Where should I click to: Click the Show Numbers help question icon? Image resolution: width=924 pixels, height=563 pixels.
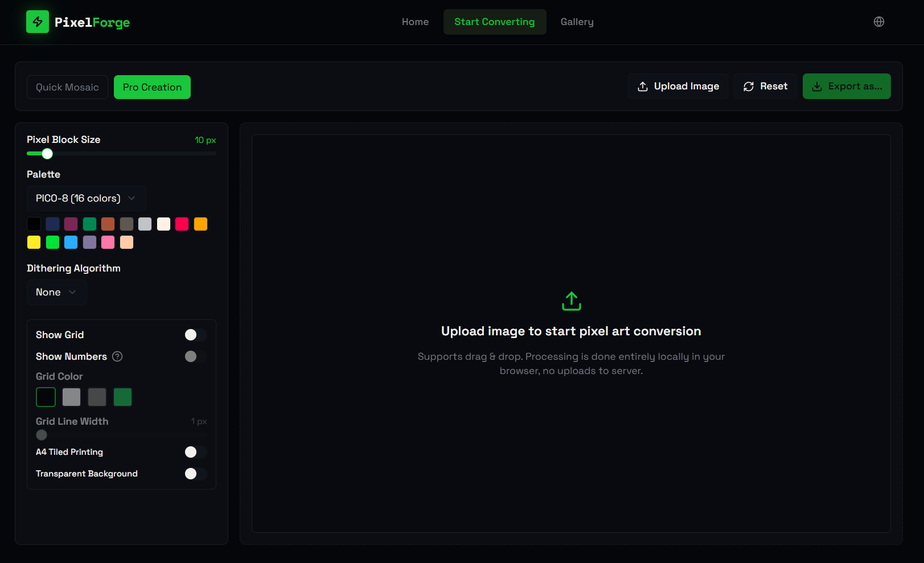click(117, 356)
